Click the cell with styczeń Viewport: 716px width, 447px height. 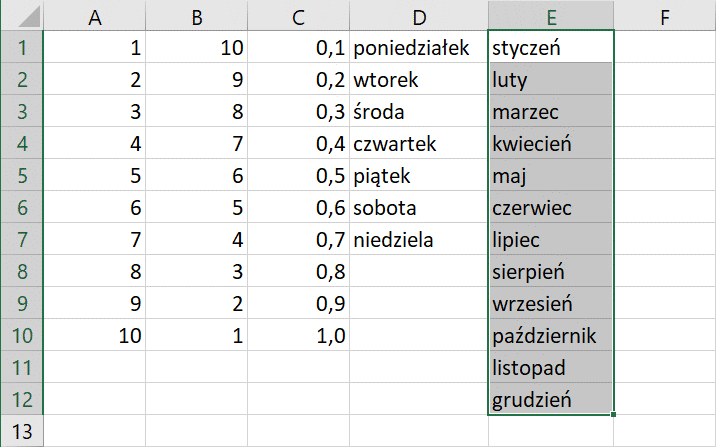pos(551,47)
